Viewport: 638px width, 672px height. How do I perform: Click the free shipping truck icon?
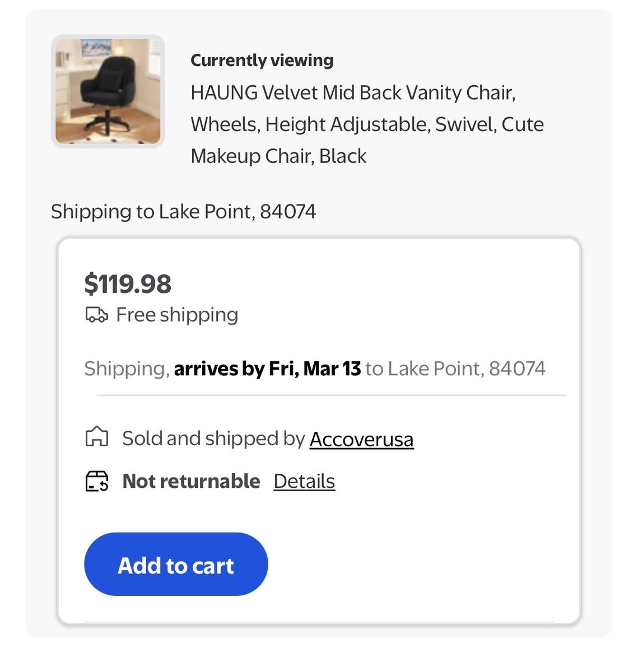96,315
